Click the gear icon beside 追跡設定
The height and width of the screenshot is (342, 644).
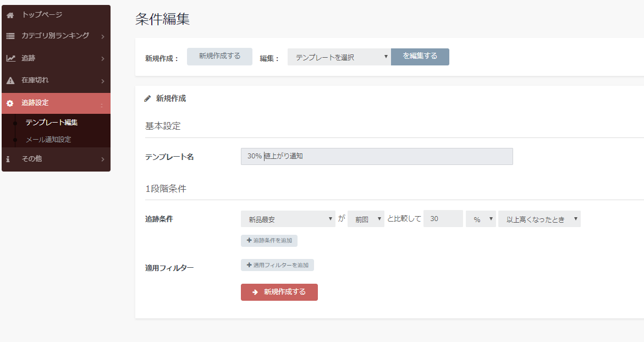pos(10,103)
